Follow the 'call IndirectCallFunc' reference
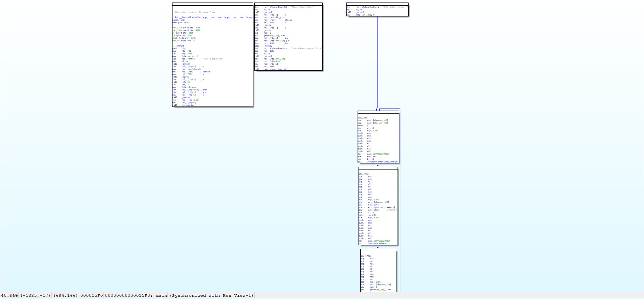 pyautogui.click(x=373, y=243)
